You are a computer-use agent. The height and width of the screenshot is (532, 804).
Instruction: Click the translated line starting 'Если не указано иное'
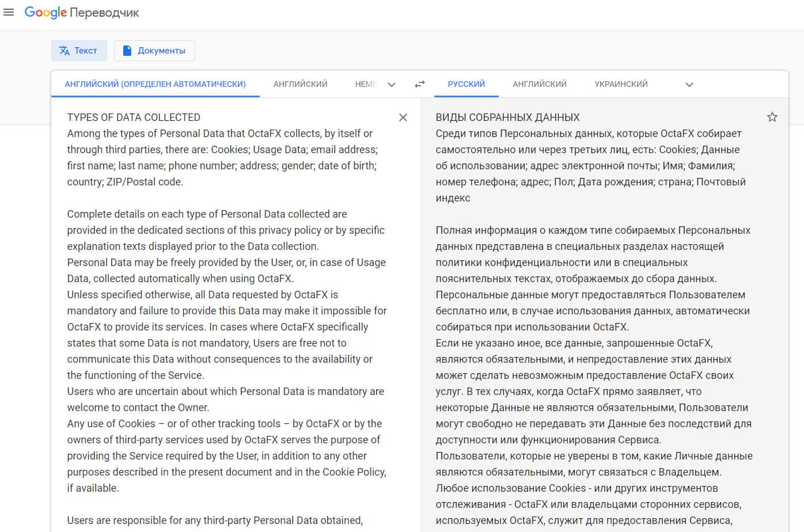tap(574, 343)
